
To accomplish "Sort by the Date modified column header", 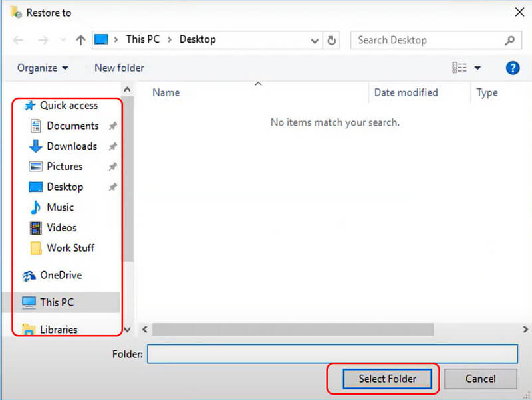I will click(x=406, y=93).
